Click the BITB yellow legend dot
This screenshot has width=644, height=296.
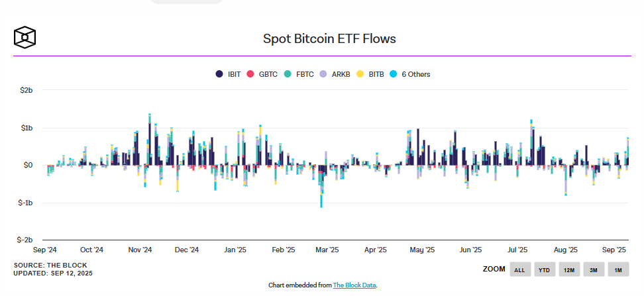tap(360, 74)
